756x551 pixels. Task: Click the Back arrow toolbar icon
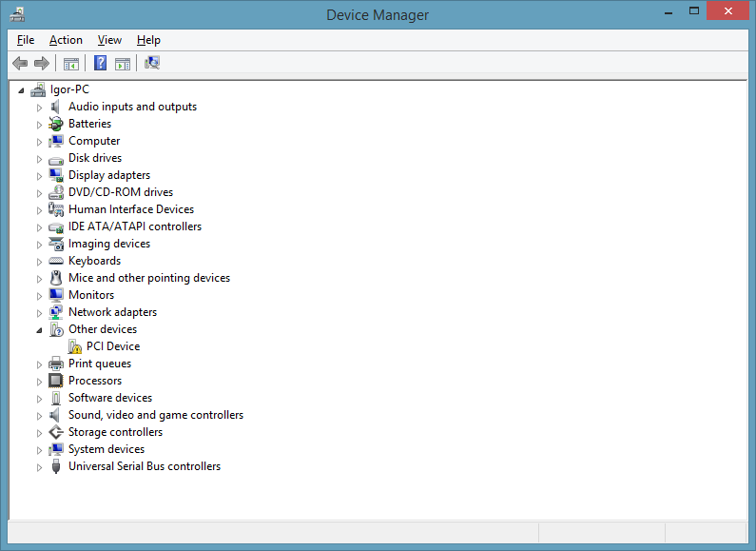click(x=20, y=63)
